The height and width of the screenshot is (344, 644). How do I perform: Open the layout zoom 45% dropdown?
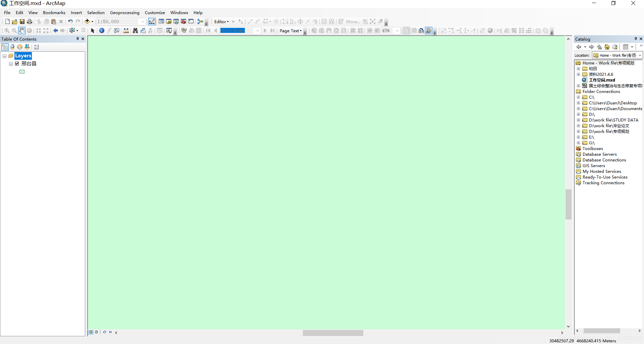click(397, 31)
